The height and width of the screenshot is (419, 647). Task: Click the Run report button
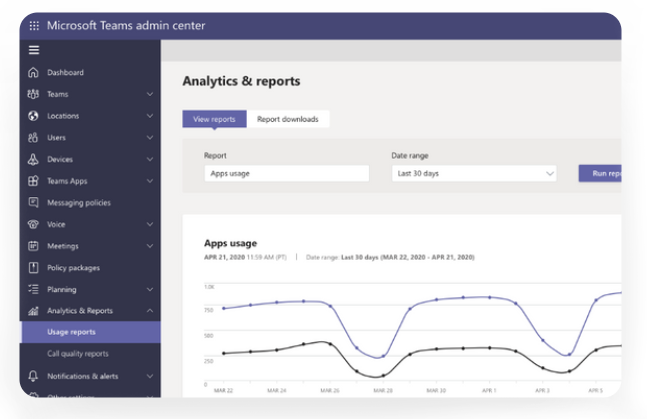(600, 173)
